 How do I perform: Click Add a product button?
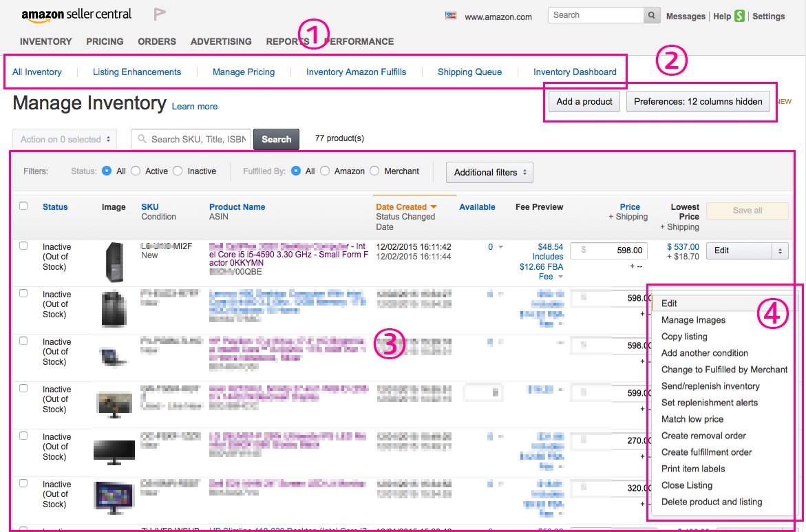coord(584,102)
